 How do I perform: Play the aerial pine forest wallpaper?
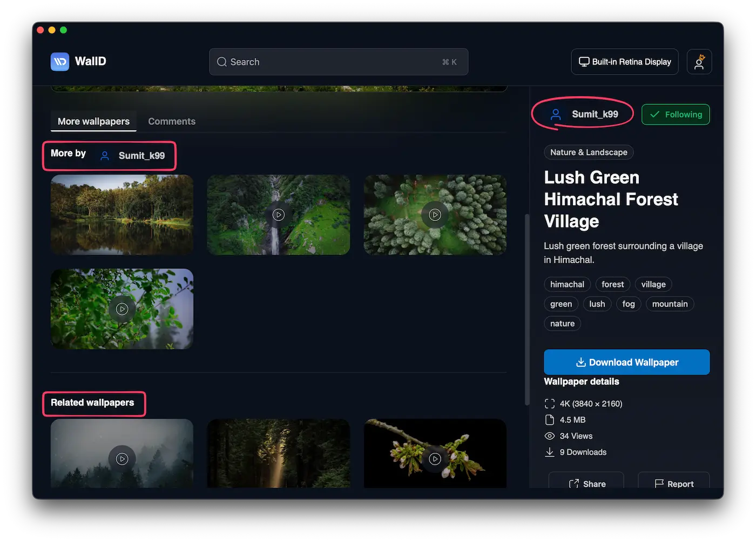click(x=435, y=215)
